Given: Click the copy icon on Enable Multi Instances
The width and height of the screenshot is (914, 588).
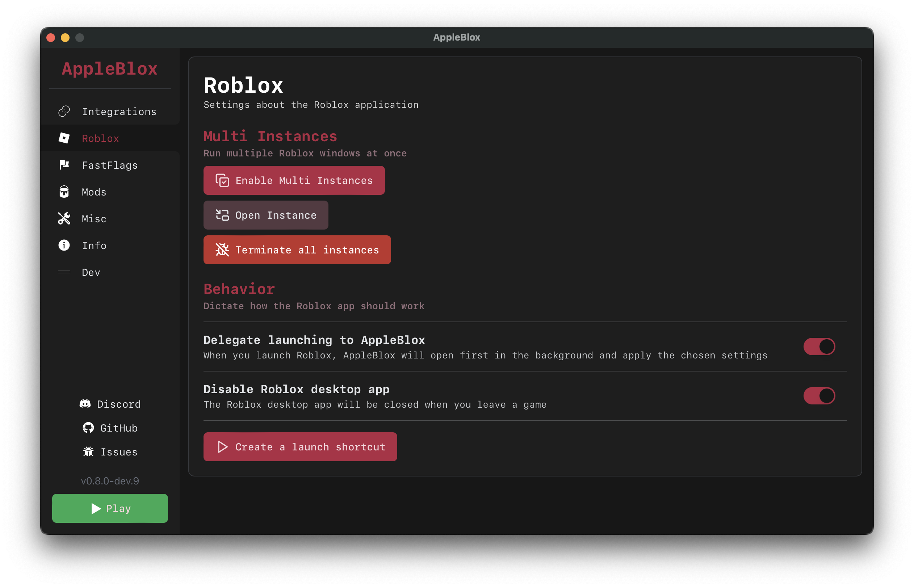Looking at the screenshot, I should [222, 180].
